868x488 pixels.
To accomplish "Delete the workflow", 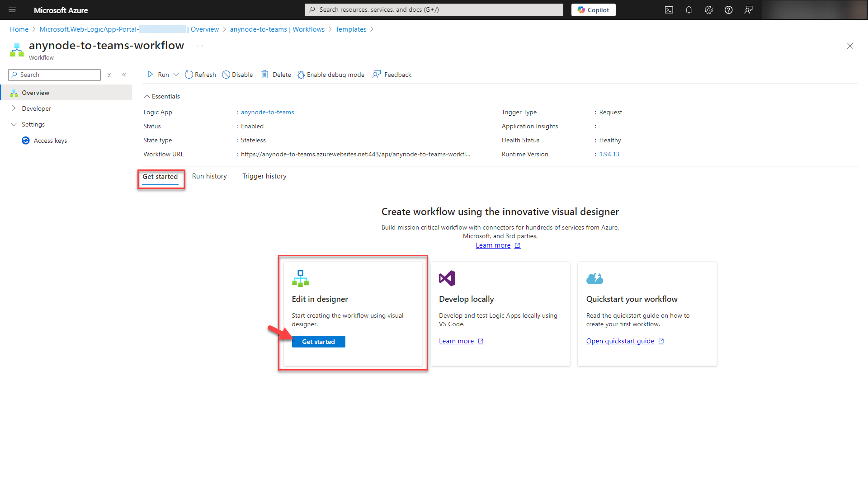I will pyautogui.click(x=275, y=74).
